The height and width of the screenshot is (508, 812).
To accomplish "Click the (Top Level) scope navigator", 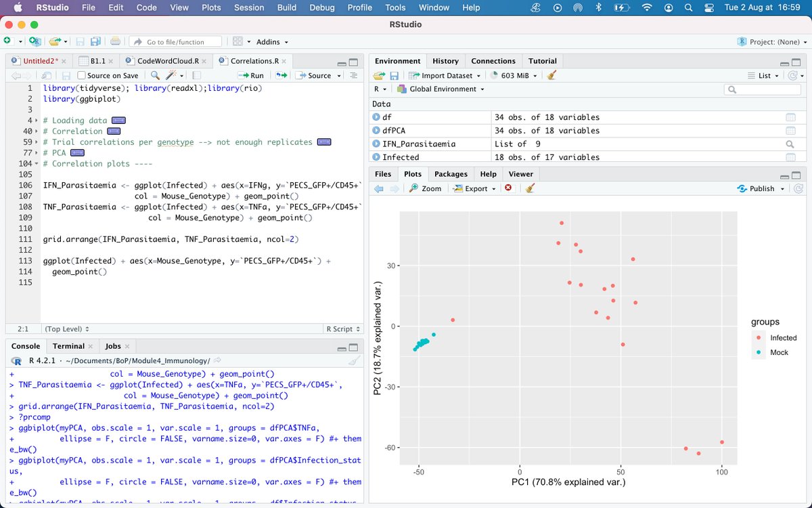I will [x=66, y=329].
